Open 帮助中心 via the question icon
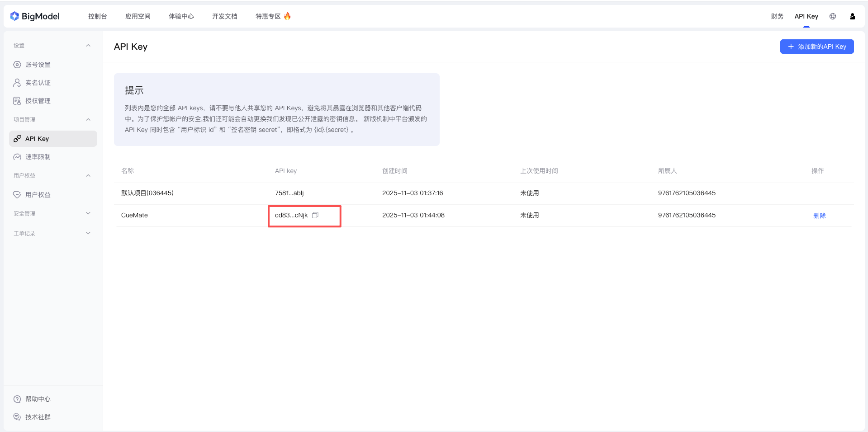 coord(17,399)
